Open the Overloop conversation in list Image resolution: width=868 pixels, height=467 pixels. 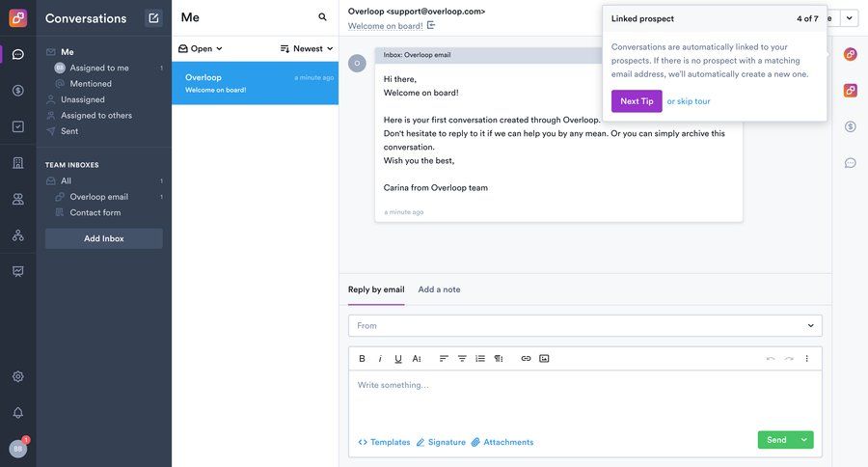click(x=256, y=83)
